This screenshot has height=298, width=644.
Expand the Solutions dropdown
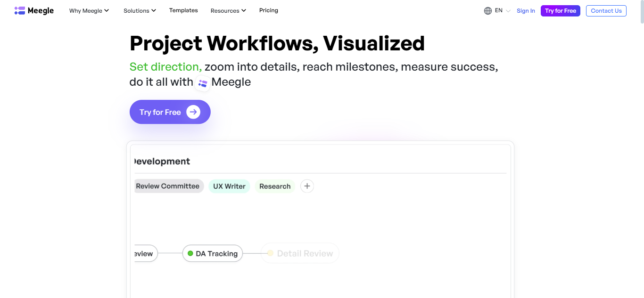(x=140, y=10)
